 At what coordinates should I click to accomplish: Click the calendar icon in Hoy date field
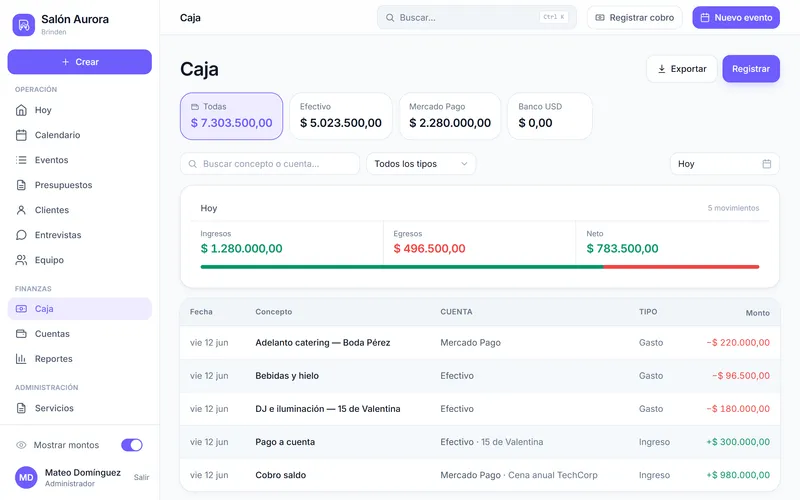[x=766, y=164]
